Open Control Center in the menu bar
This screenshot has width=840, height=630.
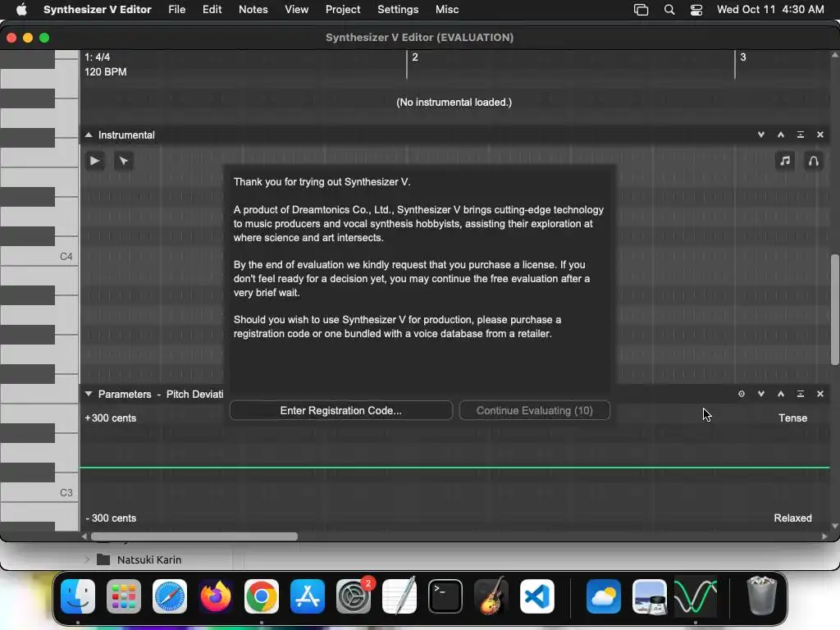[x=696, y=10]
